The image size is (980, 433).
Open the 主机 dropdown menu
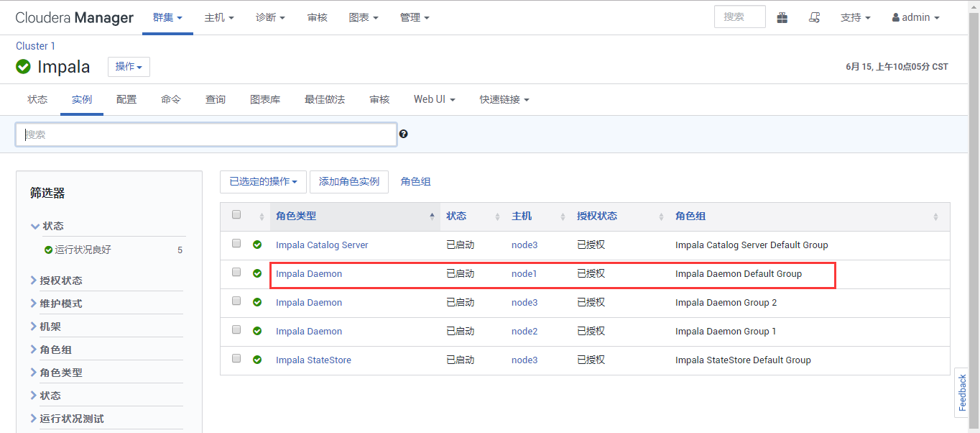pos(219,17)
